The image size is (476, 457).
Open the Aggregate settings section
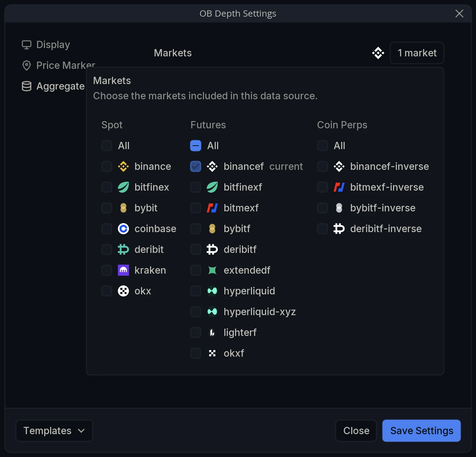coord(53,86)
